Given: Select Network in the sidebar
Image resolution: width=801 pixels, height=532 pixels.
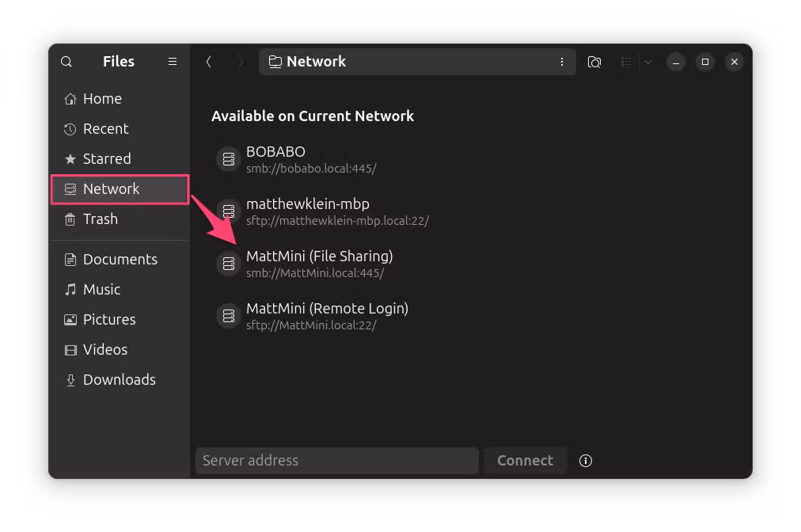Looking at the screenshot, I should 120,189.
